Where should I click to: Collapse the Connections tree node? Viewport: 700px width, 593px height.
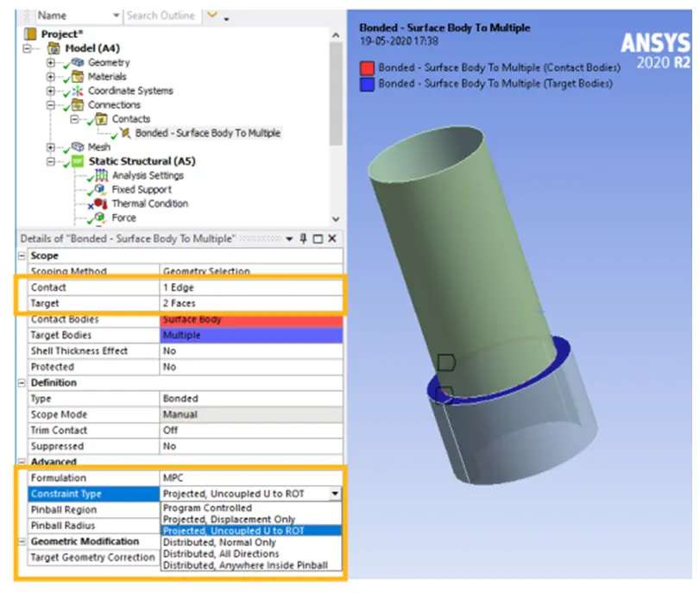51,105
